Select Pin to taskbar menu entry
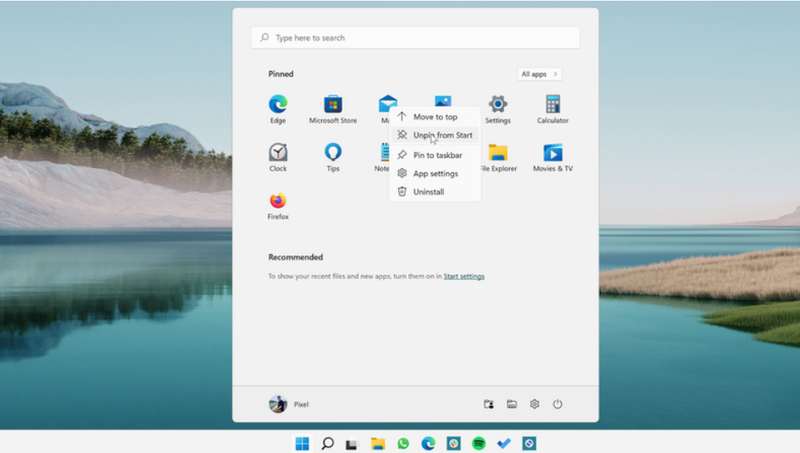Image resolution: width=800 pixels, height=453 pixels. pyautogui.click(x=437, y=155)
